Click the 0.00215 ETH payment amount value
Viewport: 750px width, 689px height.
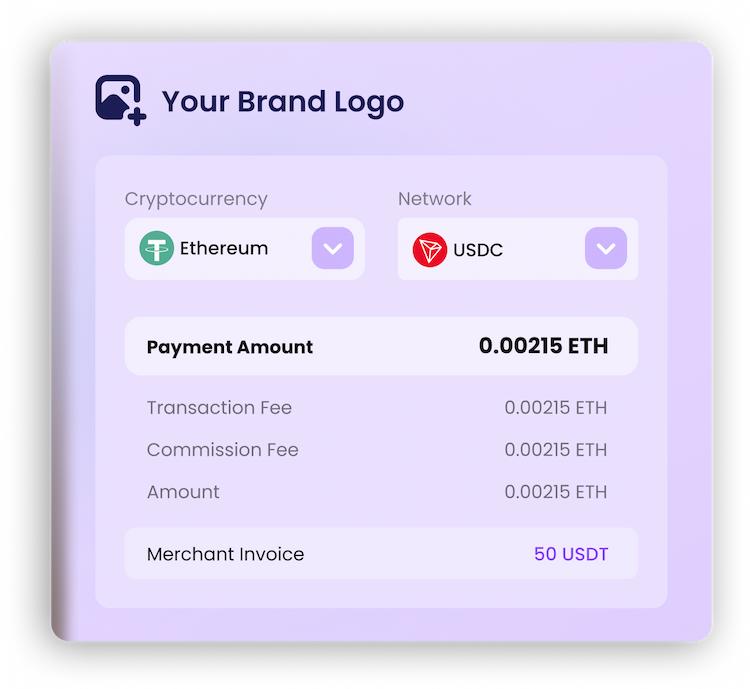543,346
